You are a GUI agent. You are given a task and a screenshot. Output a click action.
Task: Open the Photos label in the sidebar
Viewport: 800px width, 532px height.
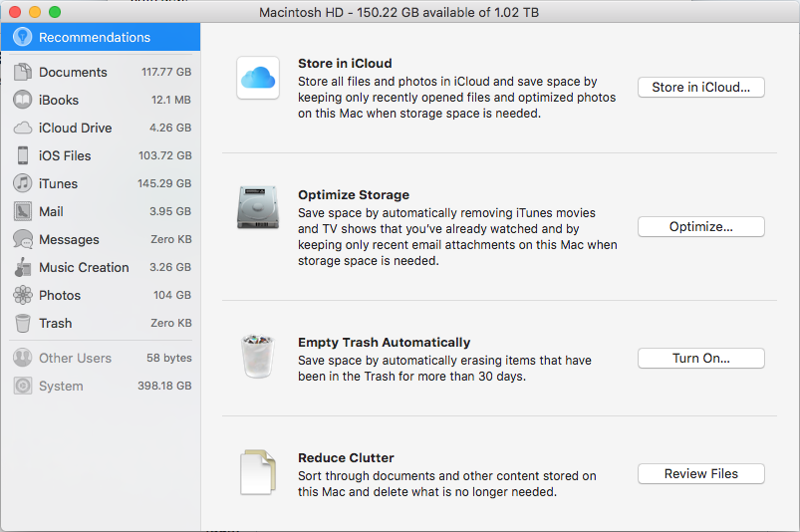pos(60,295)
